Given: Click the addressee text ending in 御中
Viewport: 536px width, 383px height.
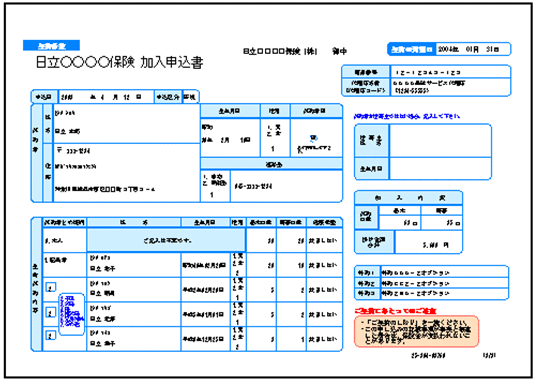Looking at the screenshot, I should pyautogui.click(x=295, y=51).
